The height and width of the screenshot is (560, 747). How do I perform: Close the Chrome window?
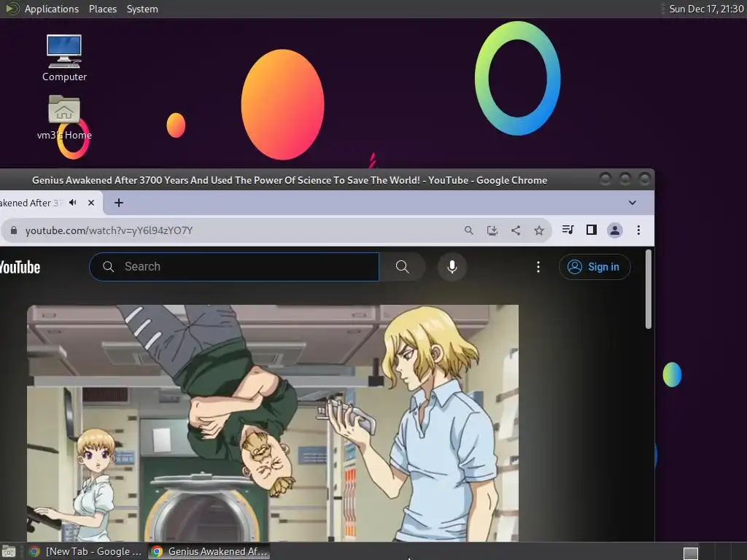point(645,179)
